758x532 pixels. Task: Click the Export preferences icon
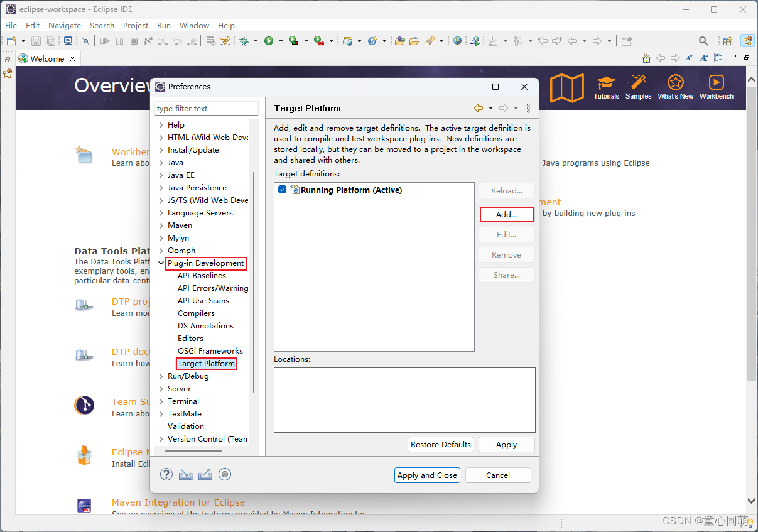pyautogui.click(x=205, y=475)
